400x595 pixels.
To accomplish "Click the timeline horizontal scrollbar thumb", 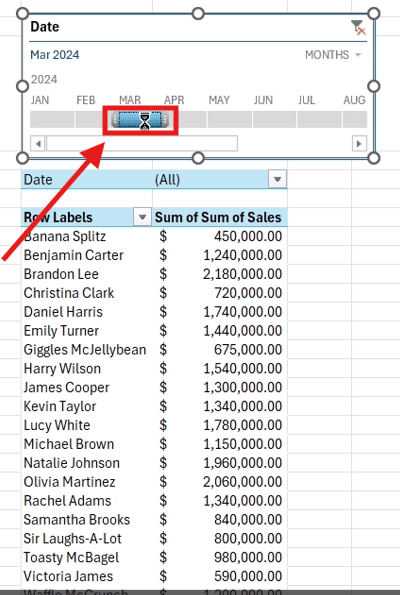I will [142, 143].
